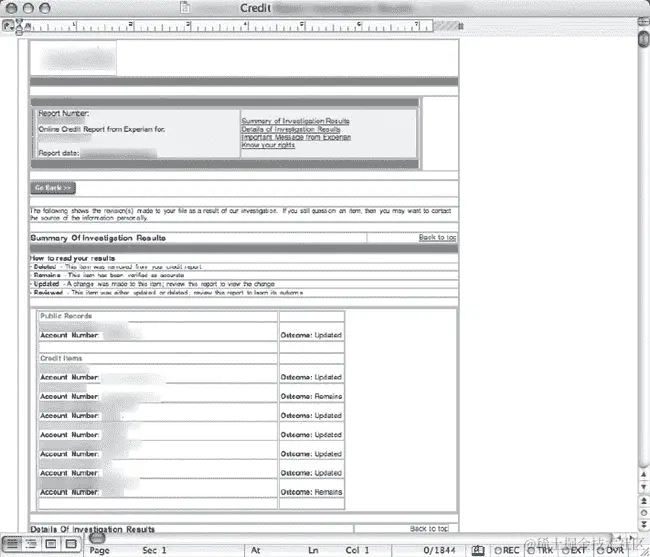Viewport: 650px width, 557px height.
Task: Toggle REC macro recording indicator
Action: [507, 550]
